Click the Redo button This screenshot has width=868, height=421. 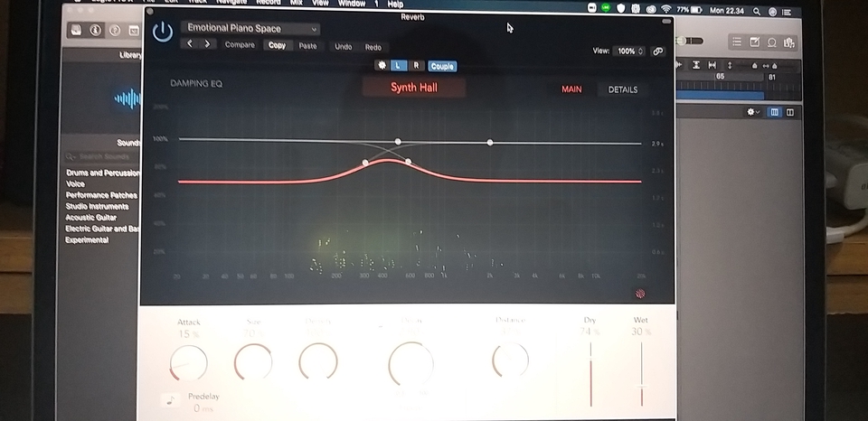pyautogui.click(x=373, y=47)
